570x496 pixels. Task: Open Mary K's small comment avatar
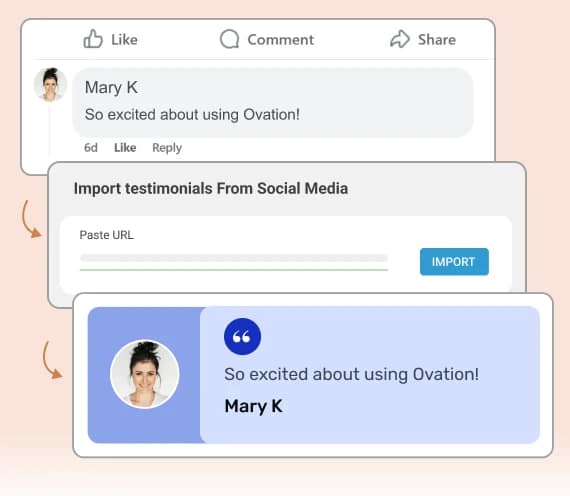click(x=51, y=84)
